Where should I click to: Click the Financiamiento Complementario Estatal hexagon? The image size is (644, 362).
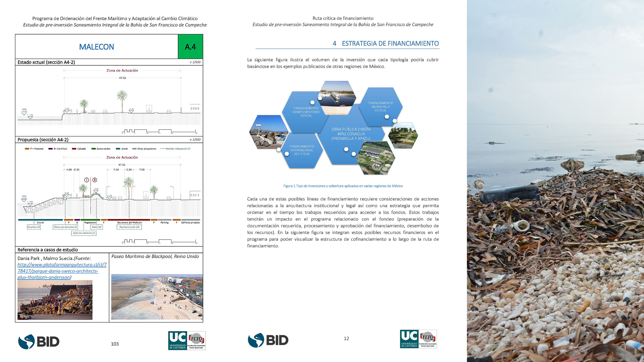point(306,112)
